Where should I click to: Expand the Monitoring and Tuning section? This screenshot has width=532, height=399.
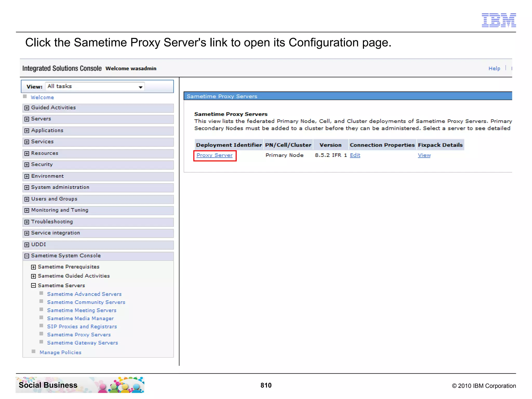pyautogui.click(x=27, y=210)
